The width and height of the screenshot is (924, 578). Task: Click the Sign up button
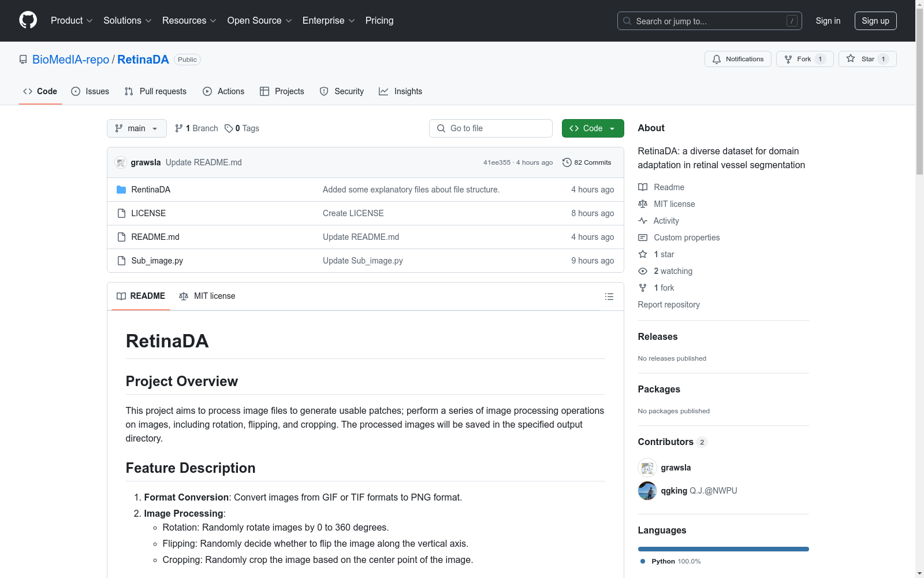point(875,21)
